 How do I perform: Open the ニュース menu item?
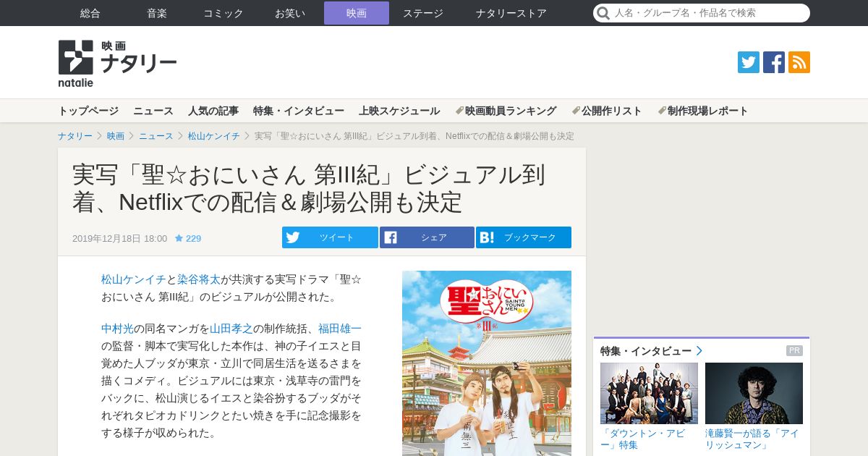(x=153, y=111)
